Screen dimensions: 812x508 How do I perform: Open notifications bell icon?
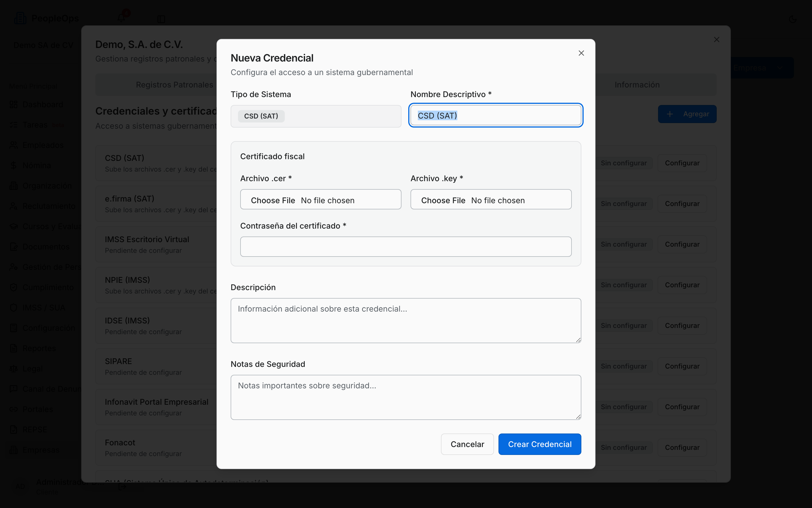point(121,18)
